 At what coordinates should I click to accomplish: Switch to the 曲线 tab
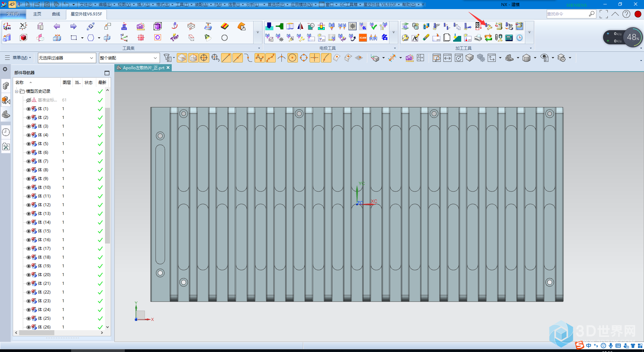pos(56,14)
